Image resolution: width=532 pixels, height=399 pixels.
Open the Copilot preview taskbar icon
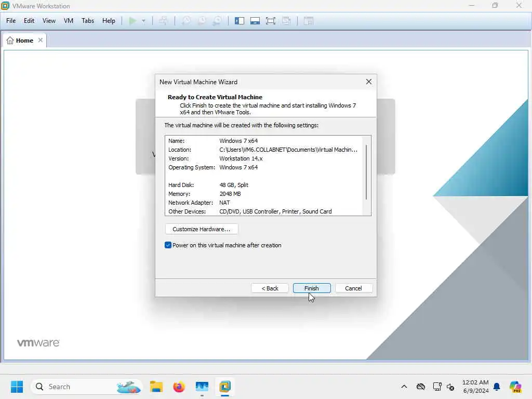click(515, 387)
